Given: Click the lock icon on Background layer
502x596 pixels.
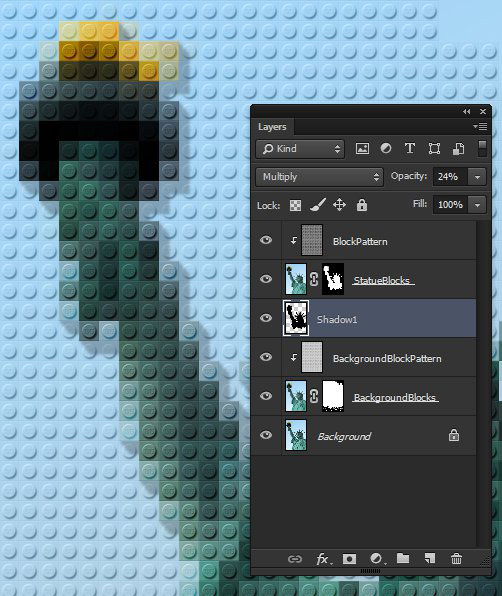Looking at the screenshot, I should coord(454,435).
